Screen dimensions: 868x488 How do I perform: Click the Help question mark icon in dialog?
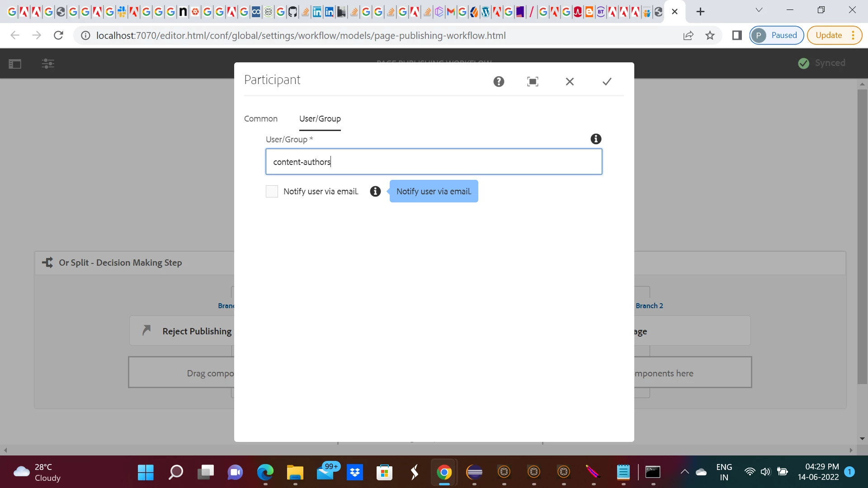click(499, 82)
